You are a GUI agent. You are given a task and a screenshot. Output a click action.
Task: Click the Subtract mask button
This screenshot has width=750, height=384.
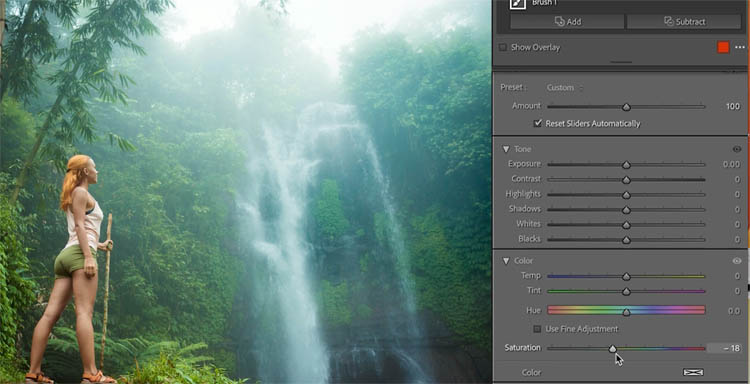tap(684, 22)
